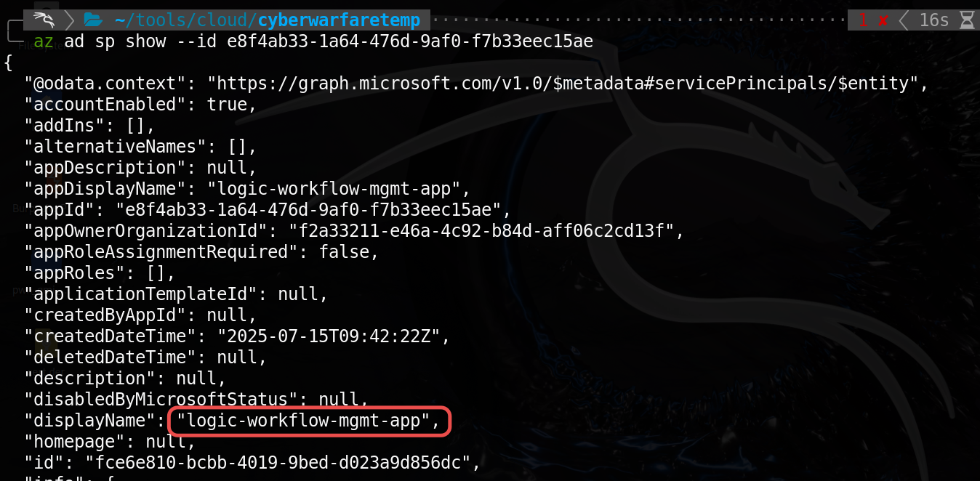Click the service principal ID command argument

coord(409,41)
